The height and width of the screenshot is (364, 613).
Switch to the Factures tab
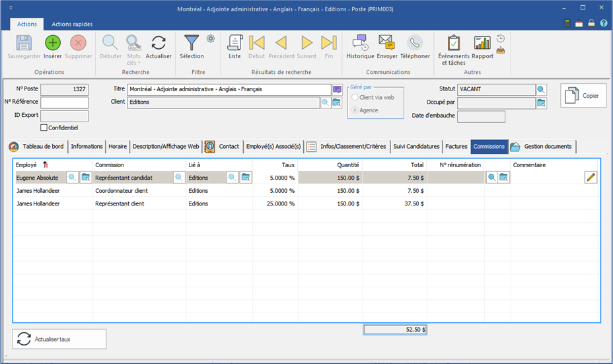456,147
